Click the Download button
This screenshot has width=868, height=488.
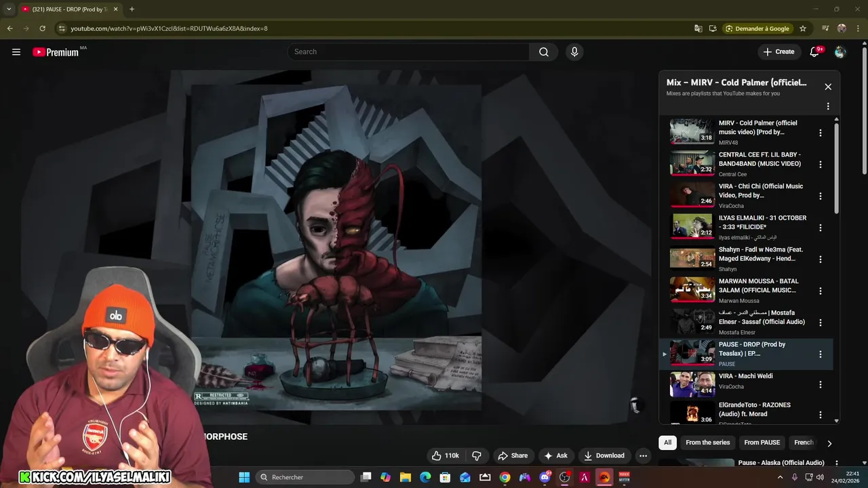[604, 455]
